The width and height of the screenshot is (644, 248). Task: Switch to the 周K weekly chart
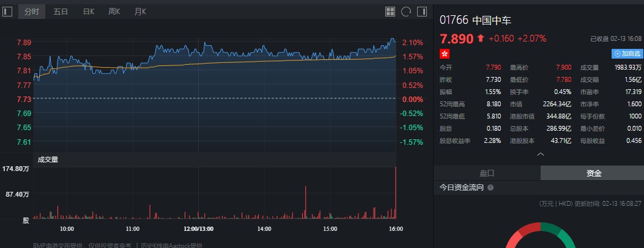114,12
